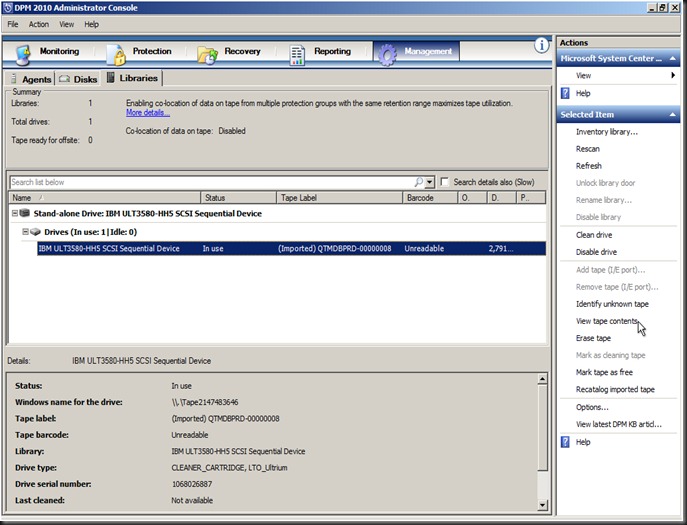This screenshot has width=687, height=525.
Task: Open the Action menu
Action: click(x=39, y=24)
